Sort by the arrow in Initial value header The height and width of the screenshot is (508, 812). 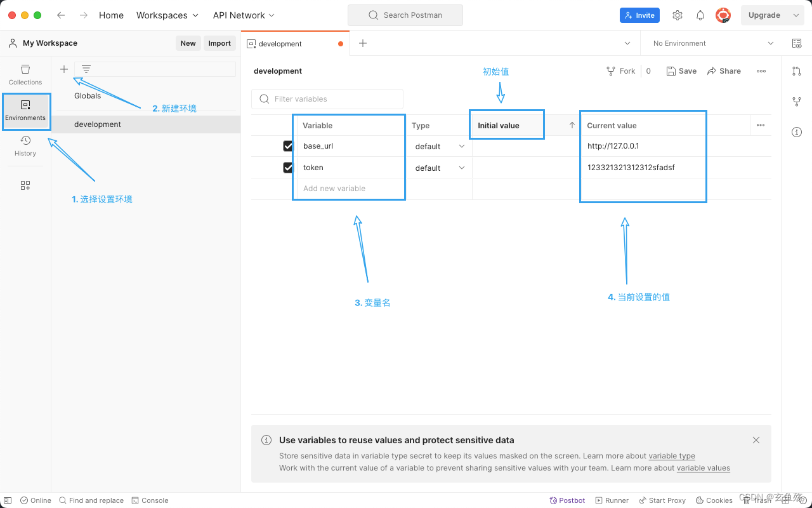click(572, 125)
